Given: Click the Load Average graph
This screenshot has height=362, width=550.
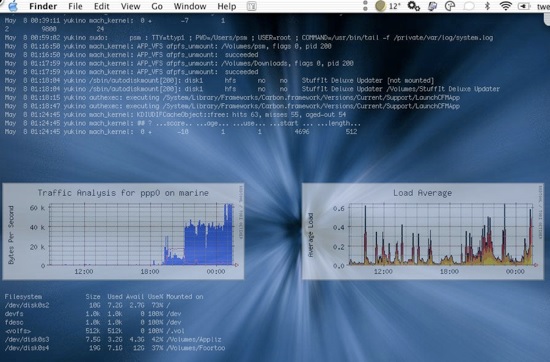Looking at the screenshot, I should 423,231.
